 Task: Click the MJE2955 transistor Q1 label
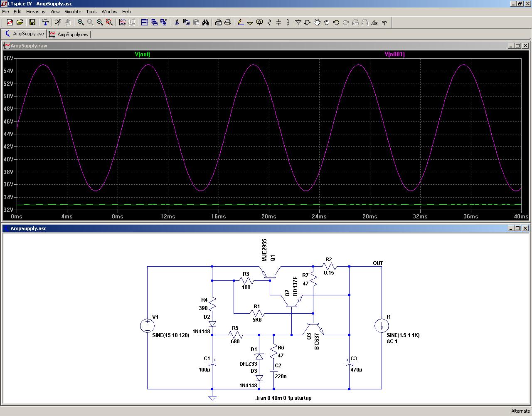point(264,250)
